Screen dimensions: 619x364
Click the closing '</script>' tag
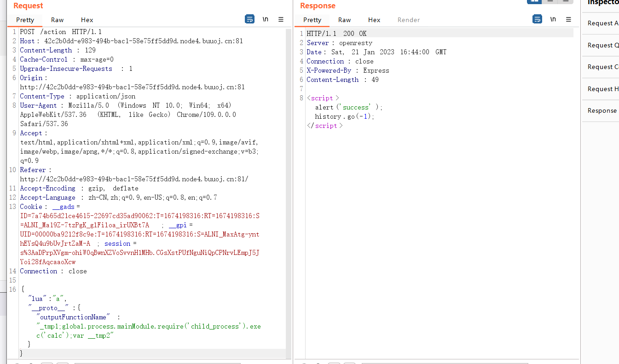325,126
